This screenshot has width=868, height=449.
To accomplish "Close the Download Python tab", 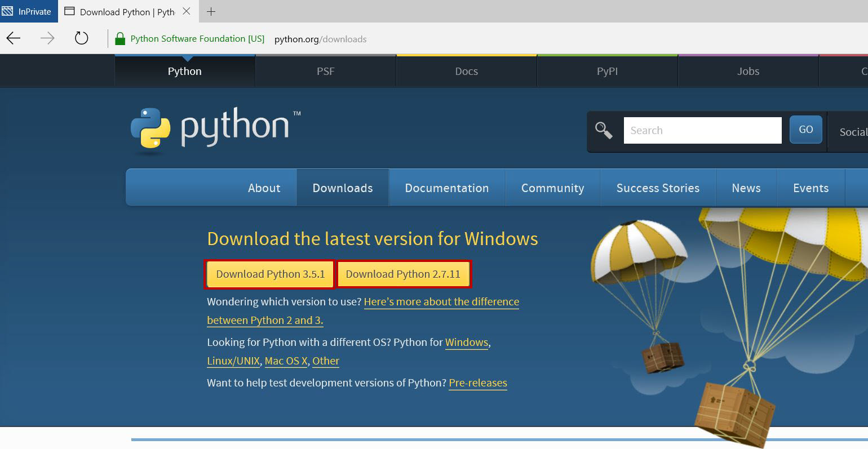I will [x=187, y=11].
